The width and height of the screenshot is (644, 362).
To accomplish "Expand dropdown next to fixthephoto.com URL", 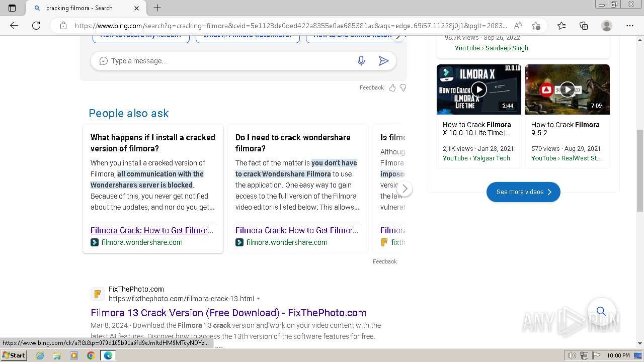I will (x=259, y=299).
